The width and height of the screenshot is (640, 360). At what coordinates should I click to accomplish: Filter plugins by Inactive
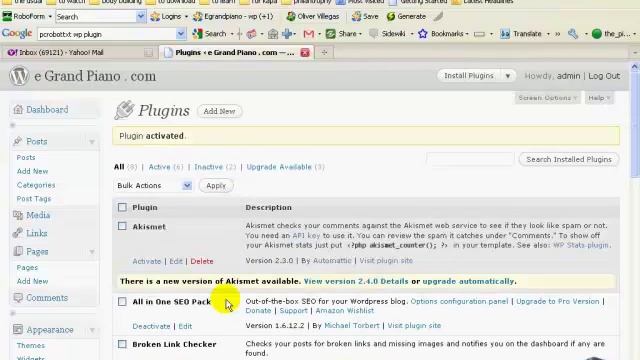point(208,167)
